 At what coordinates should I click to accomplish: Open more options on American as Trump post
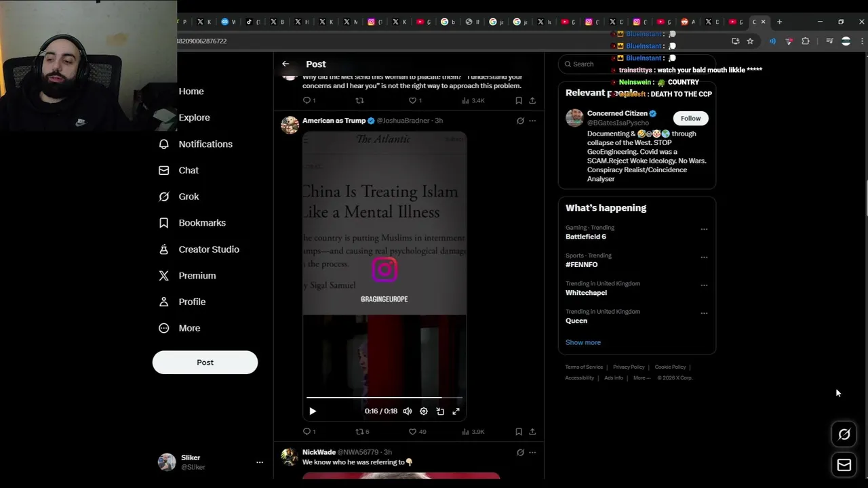tap(532, 121)
